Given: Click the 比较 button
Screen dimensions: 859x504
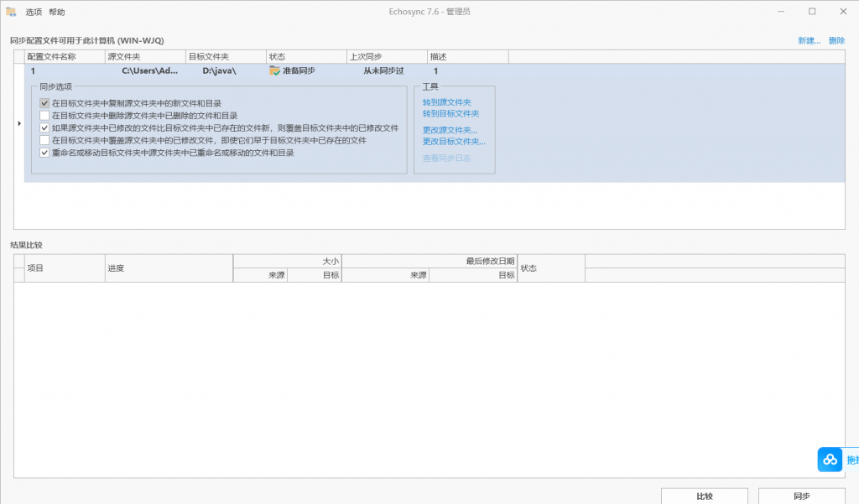Looking at the screenshot, I should [x=704, y=495].
